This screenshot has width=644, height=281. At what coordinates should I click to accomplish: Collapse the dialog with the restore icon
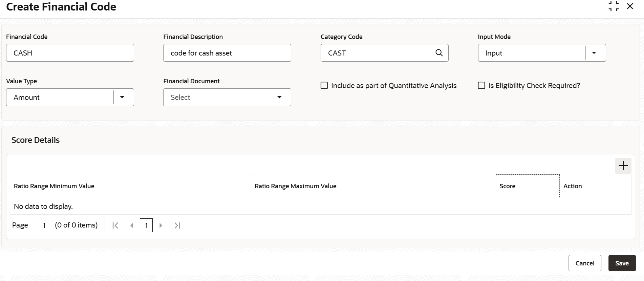pos(613,6)
